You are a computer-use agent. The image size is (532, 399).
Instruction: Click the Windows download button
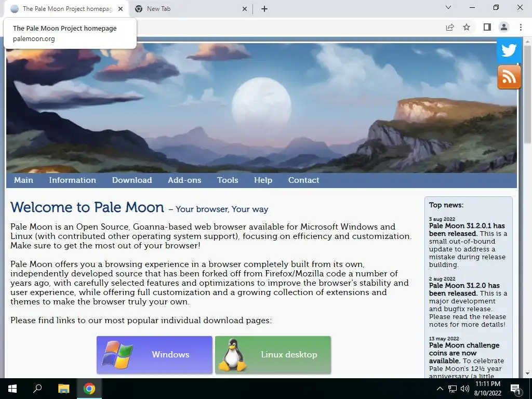154,355
